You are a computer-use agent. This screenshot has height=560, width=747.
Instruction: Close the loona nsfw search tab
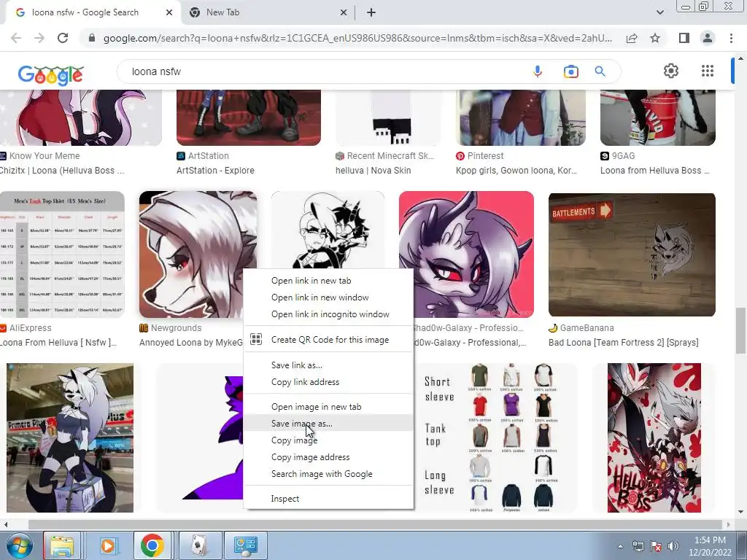point(169,12)
